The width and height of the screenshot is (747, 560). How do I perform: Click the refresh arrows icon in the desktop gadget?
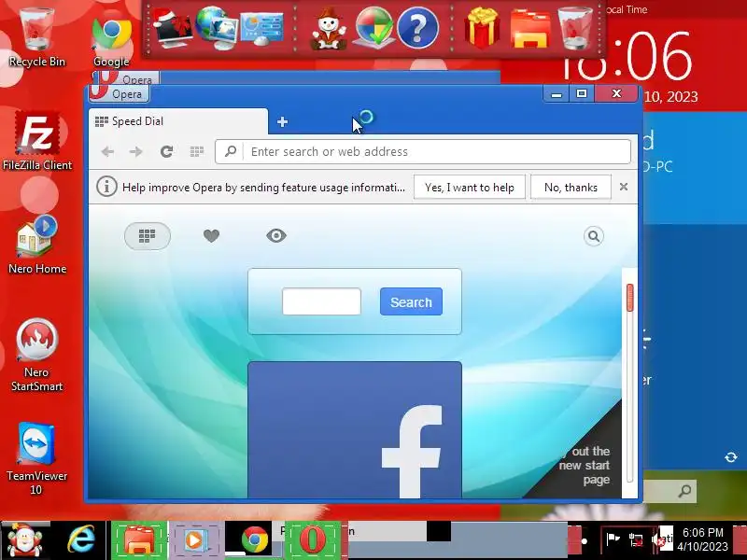(x=731, y=457)
